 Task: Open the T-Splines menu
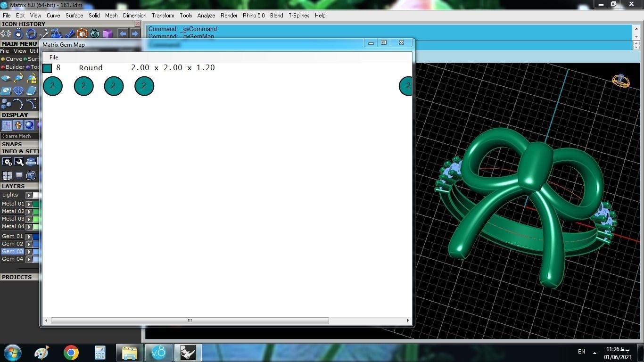pyautogui.click(x=299, y=16)
